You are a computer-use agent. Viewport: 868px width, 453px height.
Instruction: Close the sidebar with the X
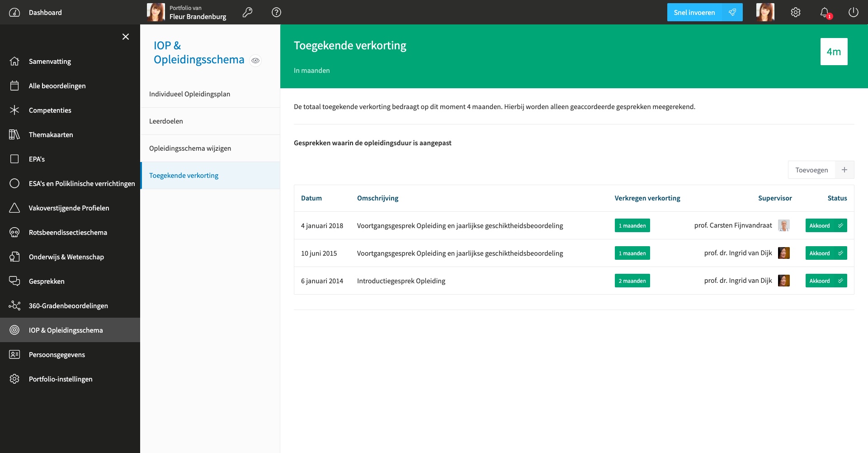[x=126, y=37]
